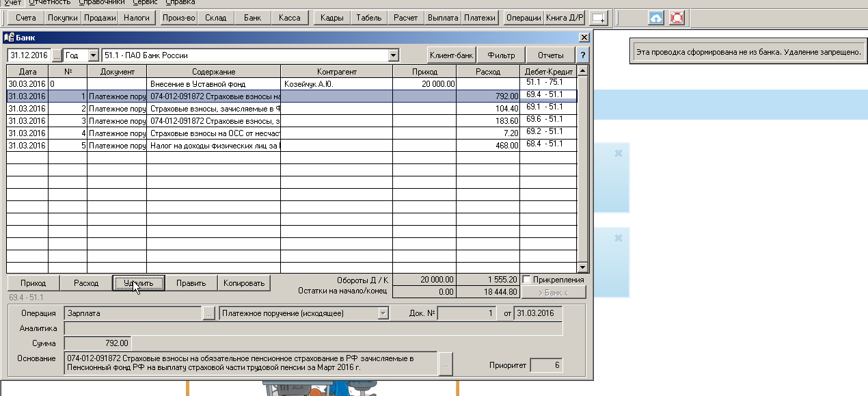This screenshot has height=396, width=868.
Task: Click ellipsis button beside Основание text
Action: 445,364
